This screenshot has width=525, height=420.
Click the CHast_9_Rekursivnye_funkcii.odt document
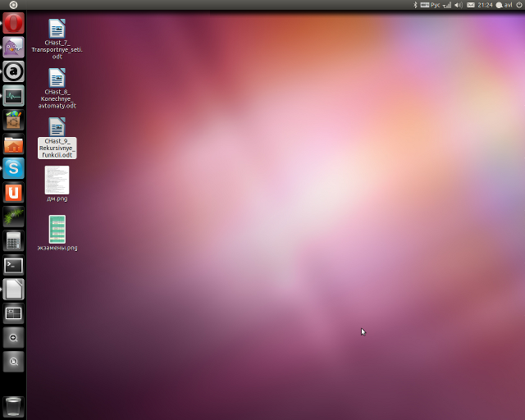tap(57, 128)
